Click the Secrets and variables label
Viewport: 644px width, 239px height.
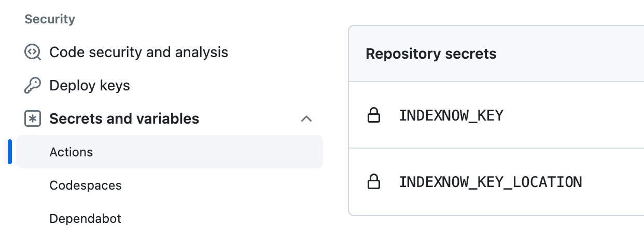click(124, 119)
